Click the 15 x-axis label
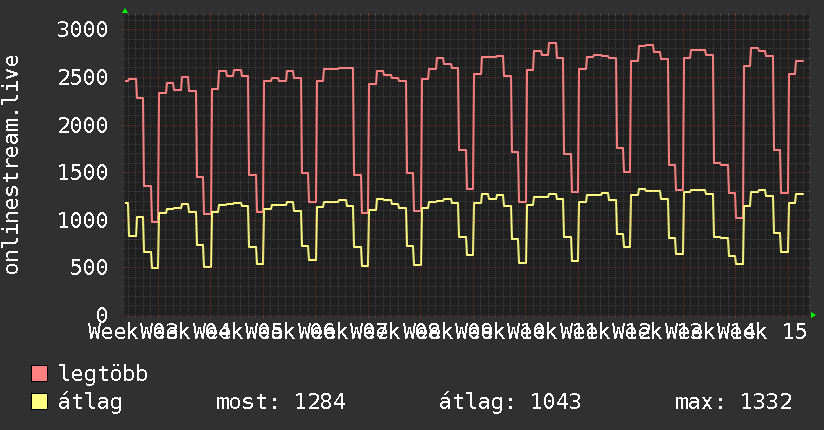The image size is (824, 430). click(x=794, y=332)
